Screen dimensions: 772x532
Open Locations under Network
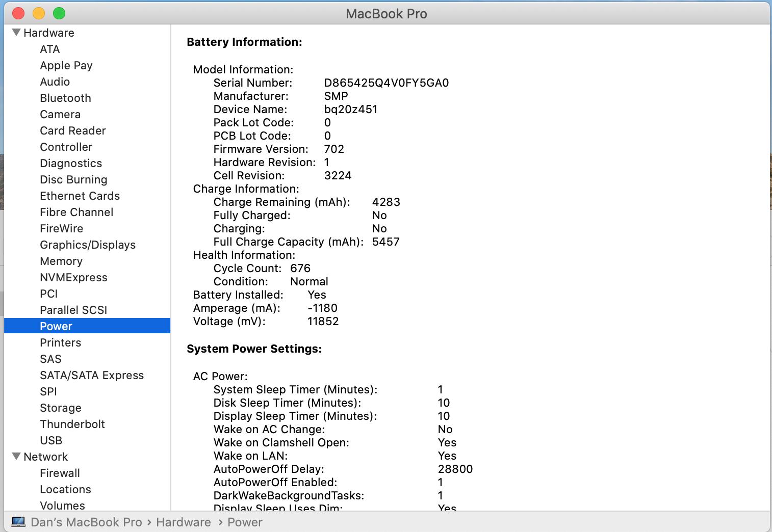coord(66,489)
